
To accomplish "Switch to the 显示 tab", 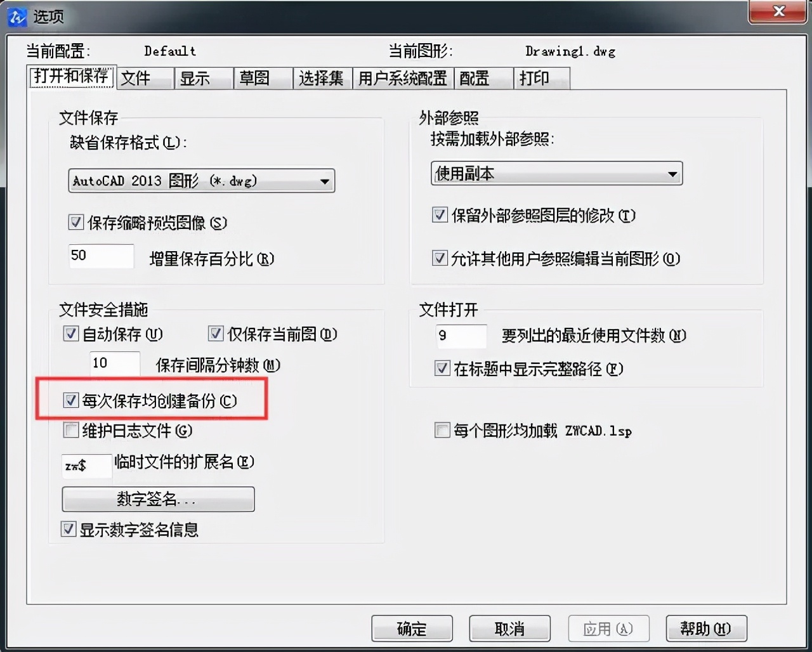I will pyautogui.click(x=204, y=79).
